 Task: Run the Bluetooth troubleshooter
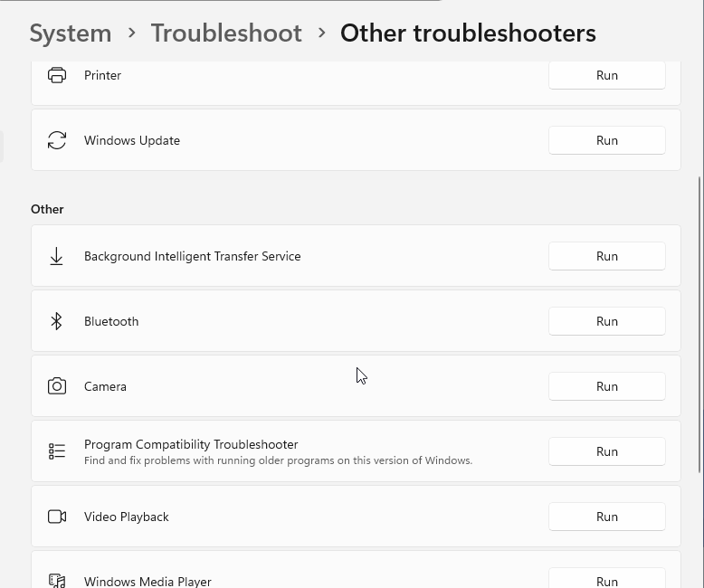pyautogui.click(x=607, y=321)
